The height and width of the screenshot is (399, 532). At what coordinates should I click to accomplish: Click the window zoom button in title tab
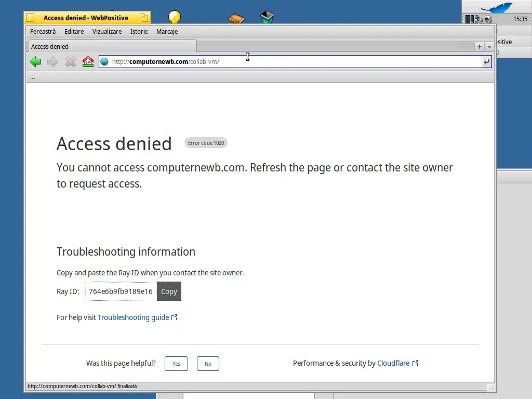point(144,18)
